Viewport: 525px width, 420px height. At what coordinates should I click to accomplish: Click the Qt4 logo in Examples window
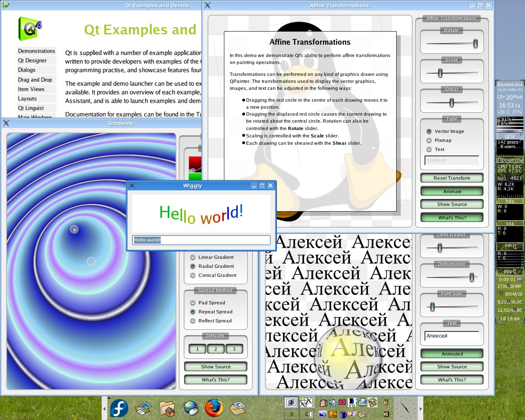pos(30,28)
